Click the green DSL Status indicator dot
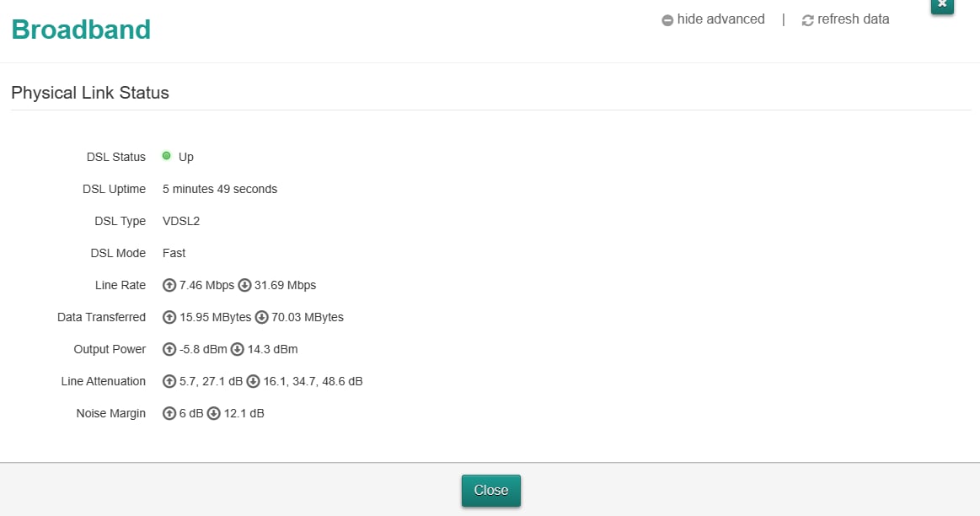980x516 pixels. tap(166, 156)
